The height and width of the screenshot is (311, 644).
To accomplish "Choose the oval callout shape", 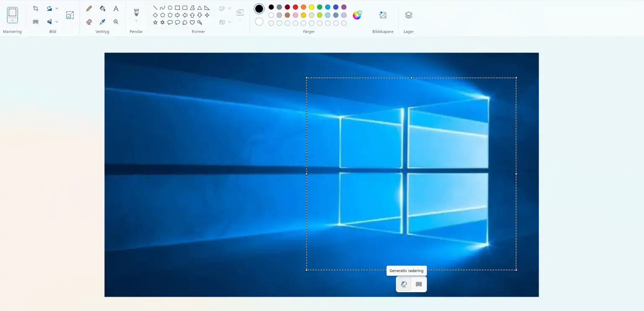I will (177, 23).
